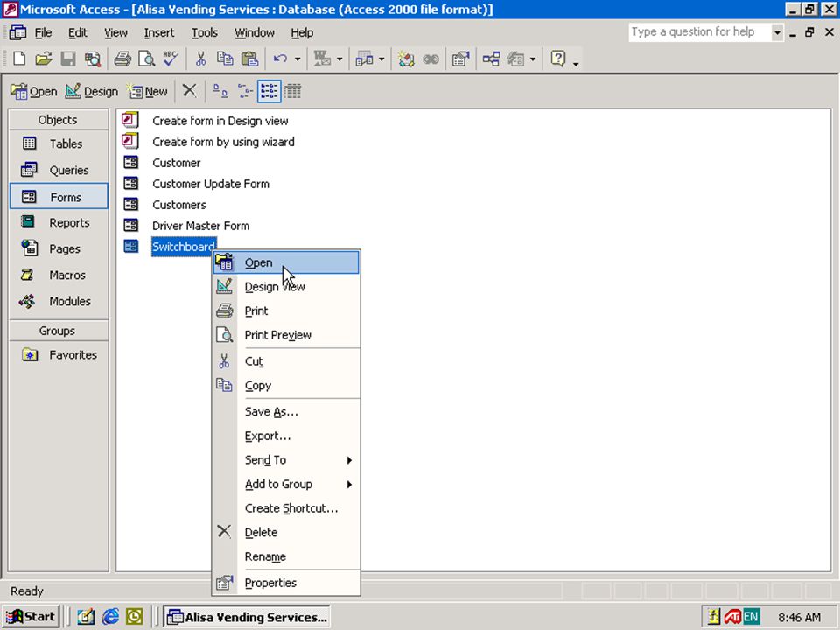
Task: Open the OfficeLinks dropdown arrow
Action: click(x=339, y=59)
